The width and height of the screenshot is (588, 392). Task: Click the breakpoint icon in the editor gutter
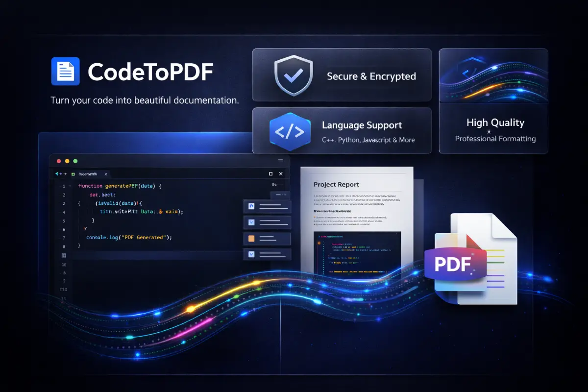click(x=64, y=254)
